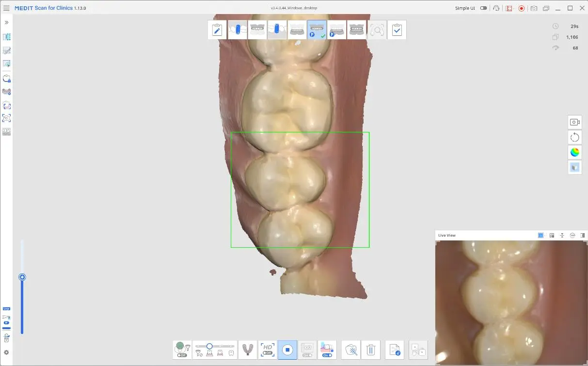Screen dimensions: 588x366
Task: Click the rotate model view icon
Action: coord(574,137)
